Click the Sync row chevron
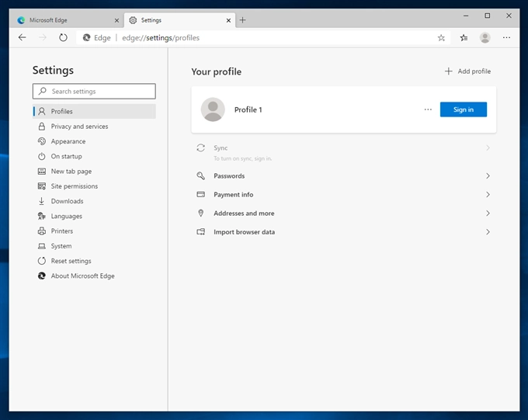 (488, 148)
